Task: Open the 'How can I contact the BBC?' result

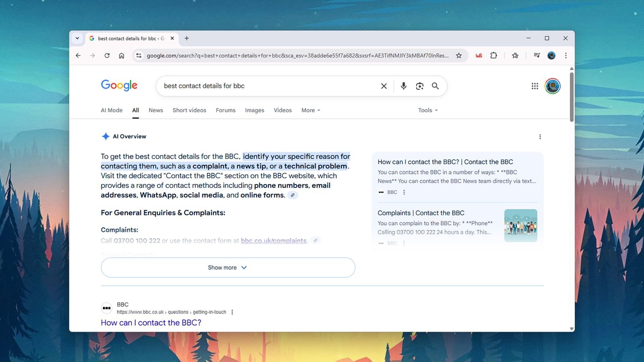Action: (151, 323)
